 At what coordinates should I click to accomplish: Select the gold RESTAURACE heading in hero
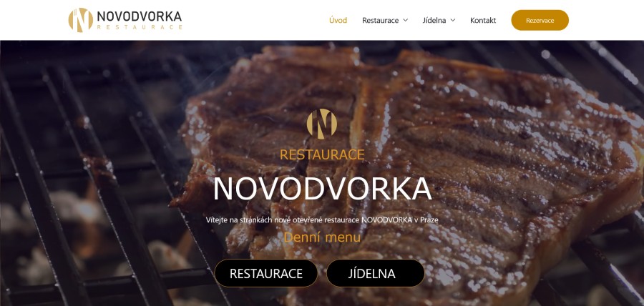(x=322, y=154)
